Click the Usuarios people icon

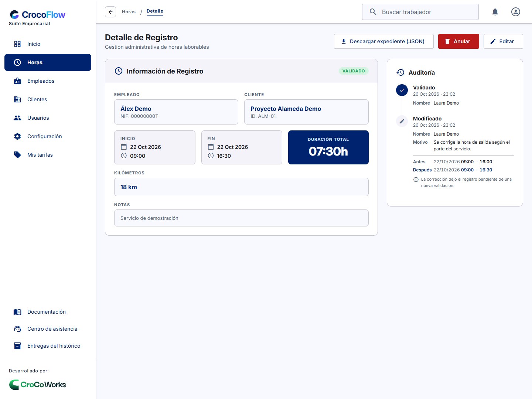[17, 118]
